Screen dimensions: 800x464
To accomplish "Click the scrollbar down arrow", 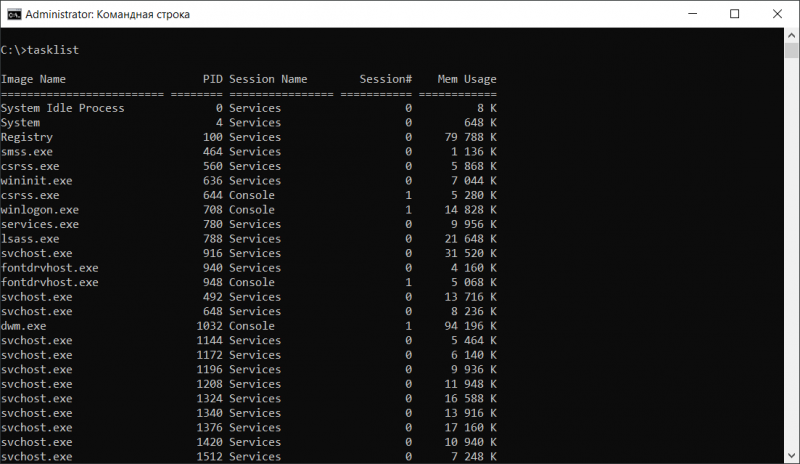I will pos(791,456).
